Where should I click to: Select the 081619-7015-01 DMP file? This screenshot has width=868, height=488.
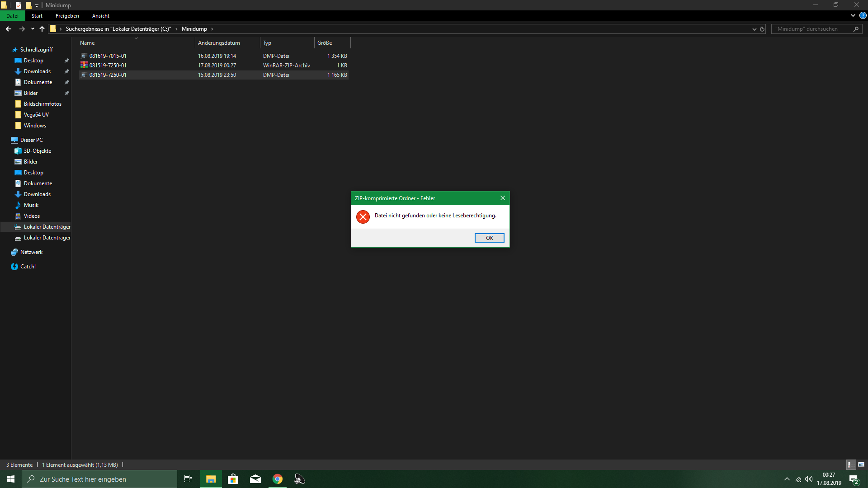108,56
